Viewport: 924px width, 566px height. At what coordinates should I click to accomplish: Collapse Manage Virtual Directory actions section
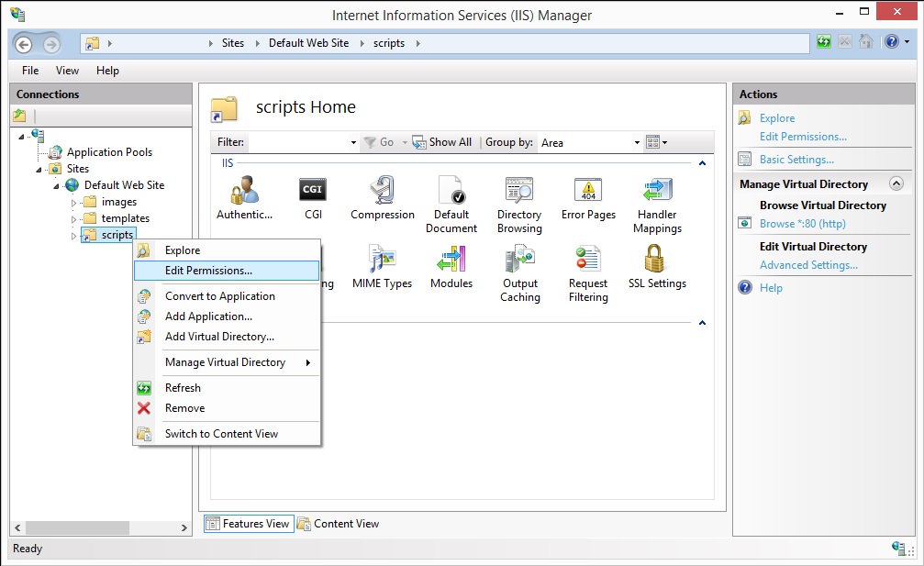(896, 183)
